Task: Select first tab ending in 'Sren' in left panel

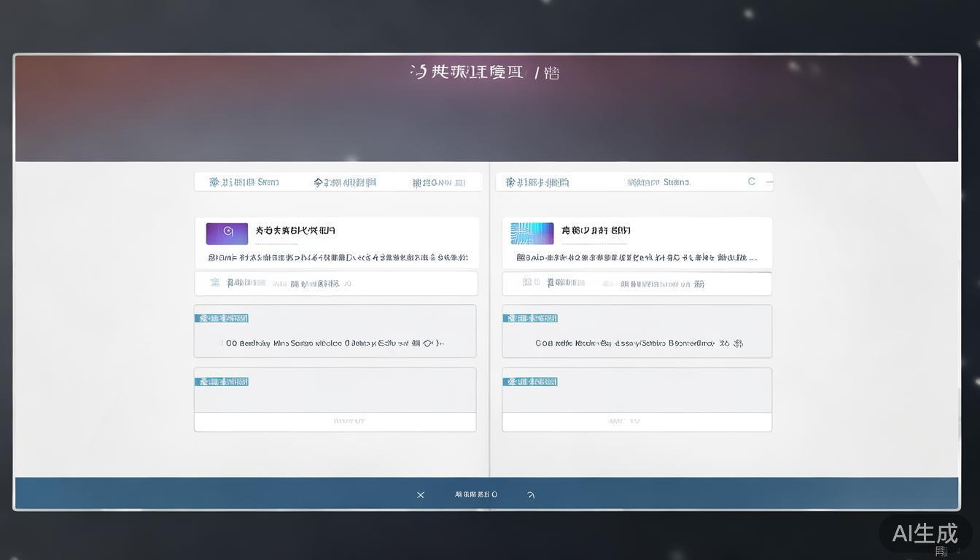Action: point(244,182)
